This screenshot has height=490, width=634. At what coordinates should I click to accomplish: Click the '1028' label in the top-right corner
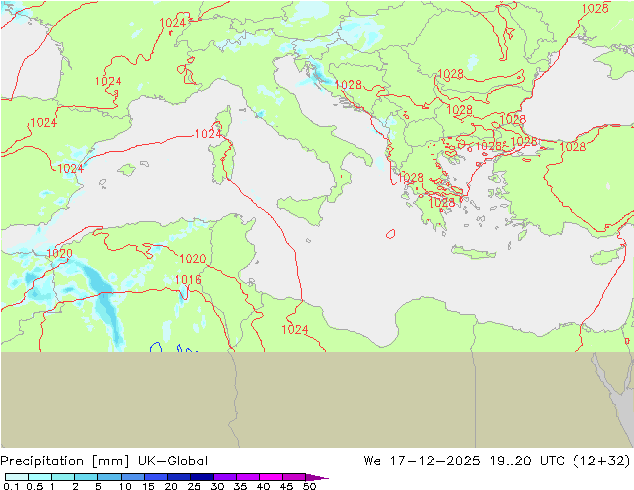click(595, 8)
